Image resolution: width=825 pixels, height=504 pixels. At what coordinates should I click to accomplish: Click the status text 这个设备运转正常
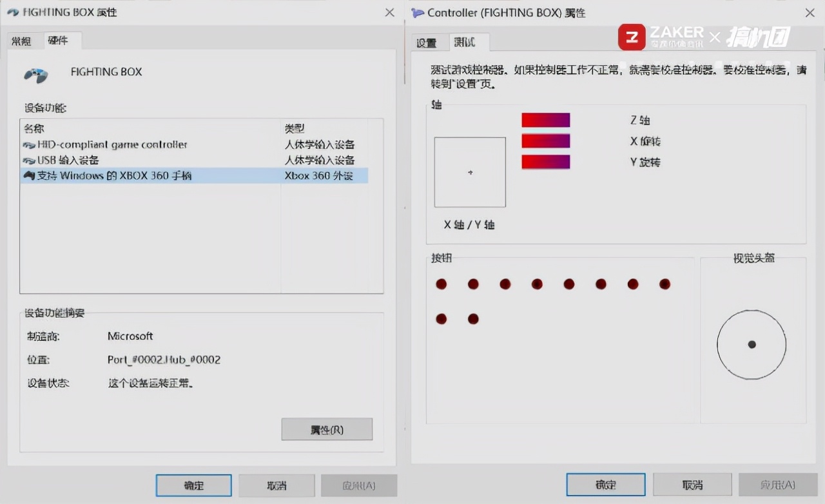coord(151,383)
